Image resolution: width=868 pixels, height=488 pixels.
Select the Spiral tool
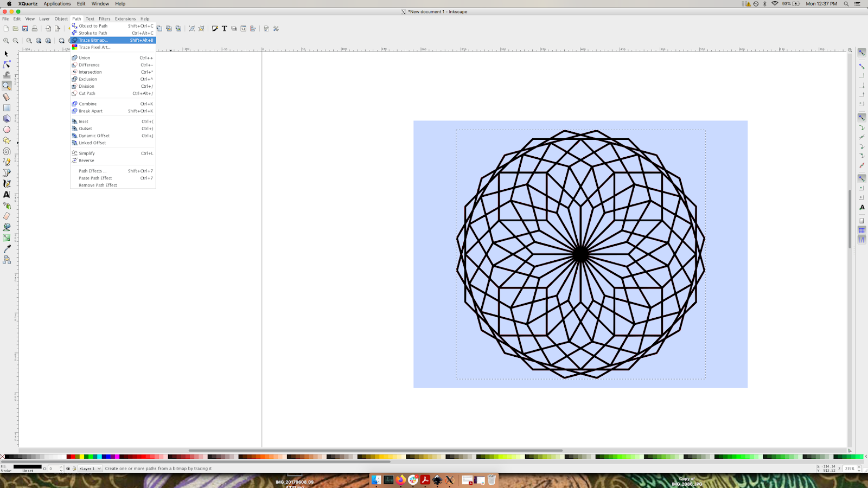(x=7, y=151)
